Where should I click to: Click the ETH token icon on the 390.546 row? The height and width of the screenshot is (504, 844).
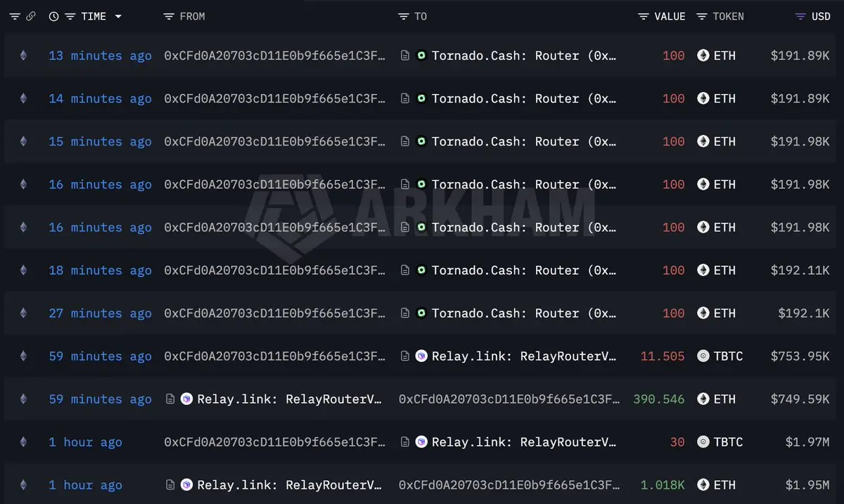tap(703, 399)
